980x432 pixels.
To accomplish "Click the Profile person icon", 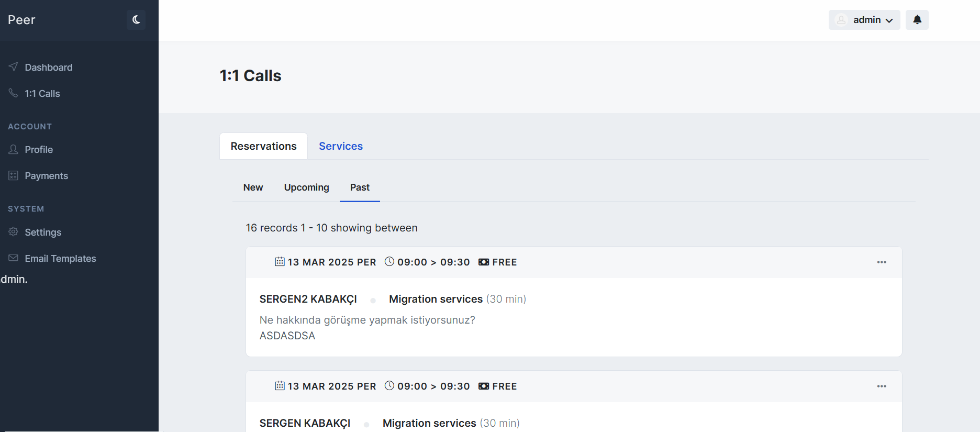I will coord(14,149).
